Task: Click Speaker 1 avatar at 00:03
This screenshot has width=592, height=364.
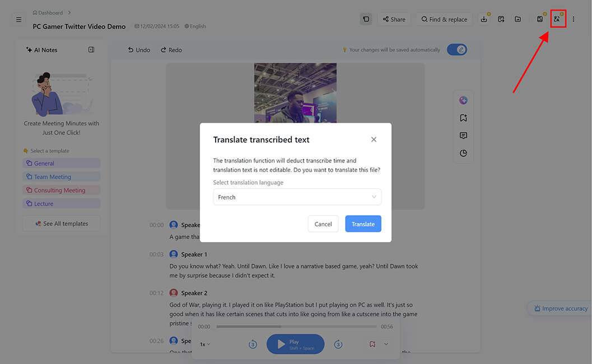Action: (174, 254)
